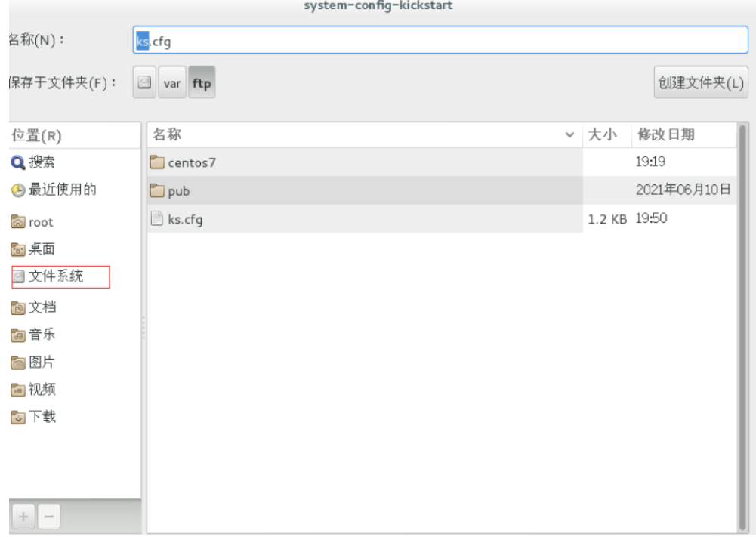
Task: Click the 19:19 modified time of centos7
Action: pyautogui.click(x=650, y=162)
